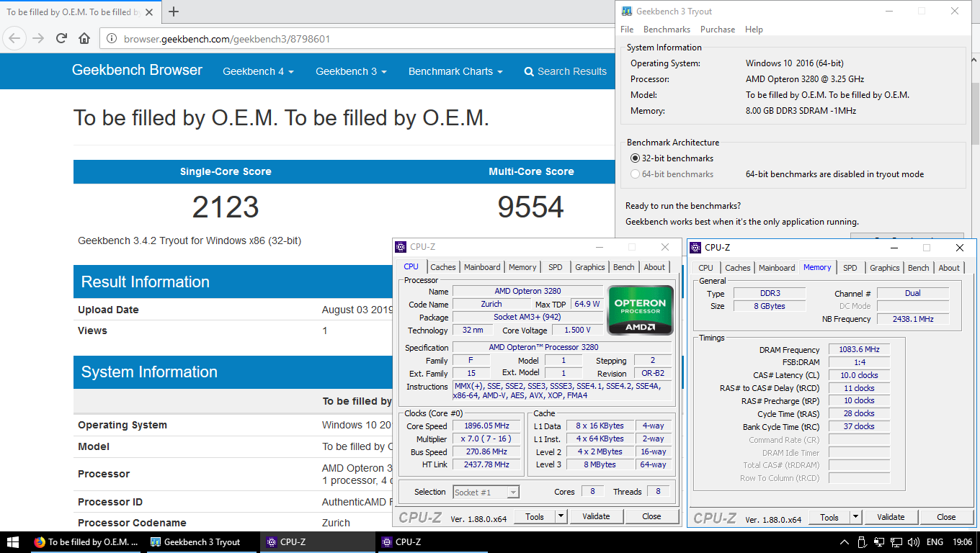Open the Benchmarks menu in Geekbench
The height and width of the screenshot is (553, 980).
pos(667,30)
